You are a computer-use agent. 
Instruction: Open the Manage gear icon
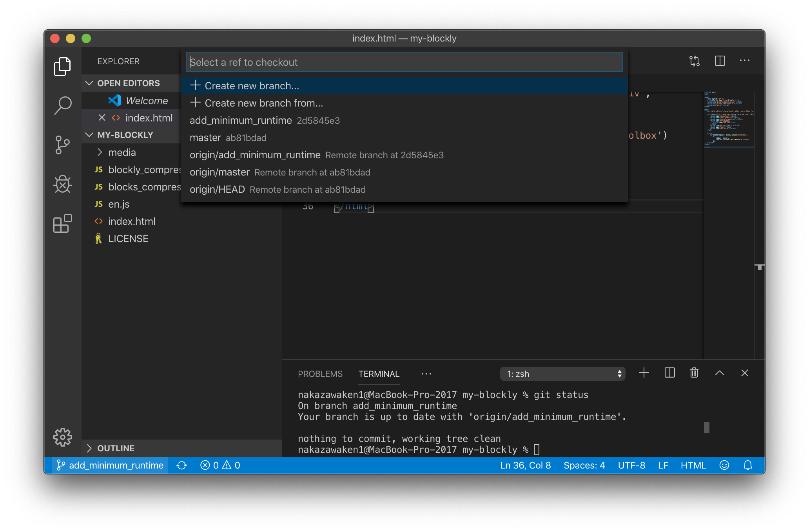coord(63,437)
